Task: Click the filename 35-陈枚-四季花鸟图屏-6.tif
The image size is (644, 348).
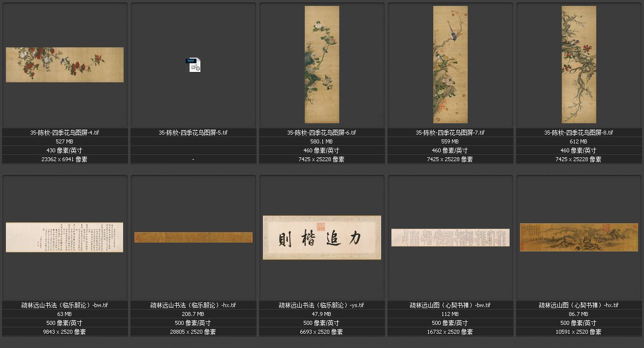Action: coord(322,133)
